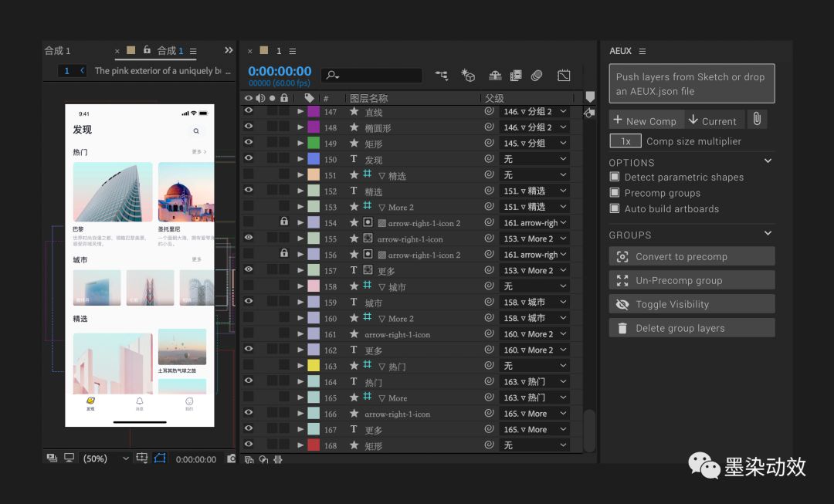Click Un-Precomp group button
Viewport: 834px width, 504px height.
(x=691, y=280)
